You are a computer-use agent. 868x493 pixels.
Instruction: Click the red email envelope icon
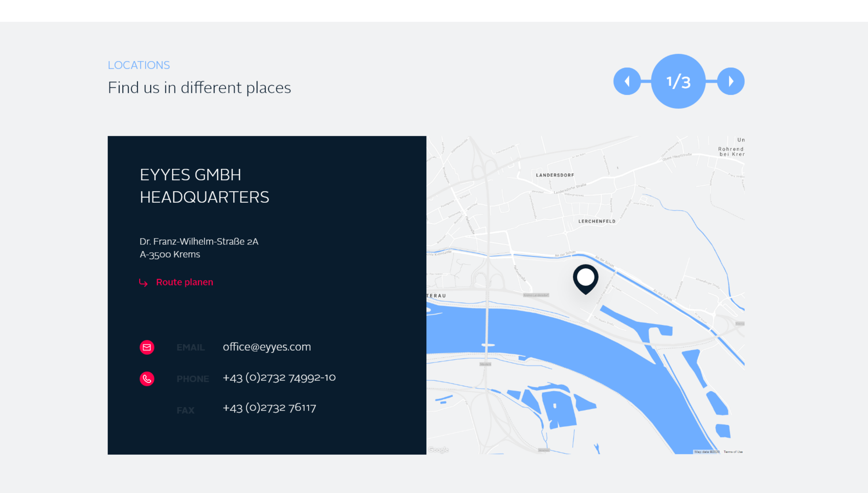pos(147,347)
